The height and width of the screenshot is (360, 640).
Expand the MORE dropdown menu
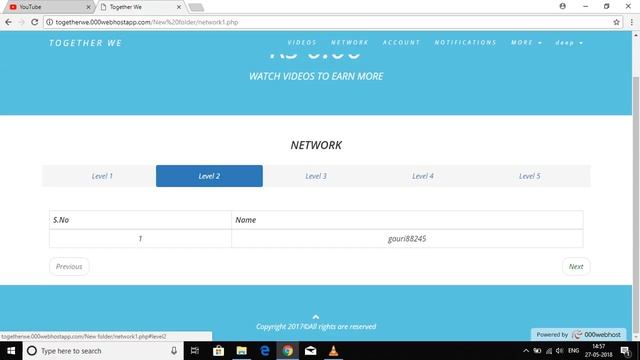pyautogui.click(x=526, y=42)
